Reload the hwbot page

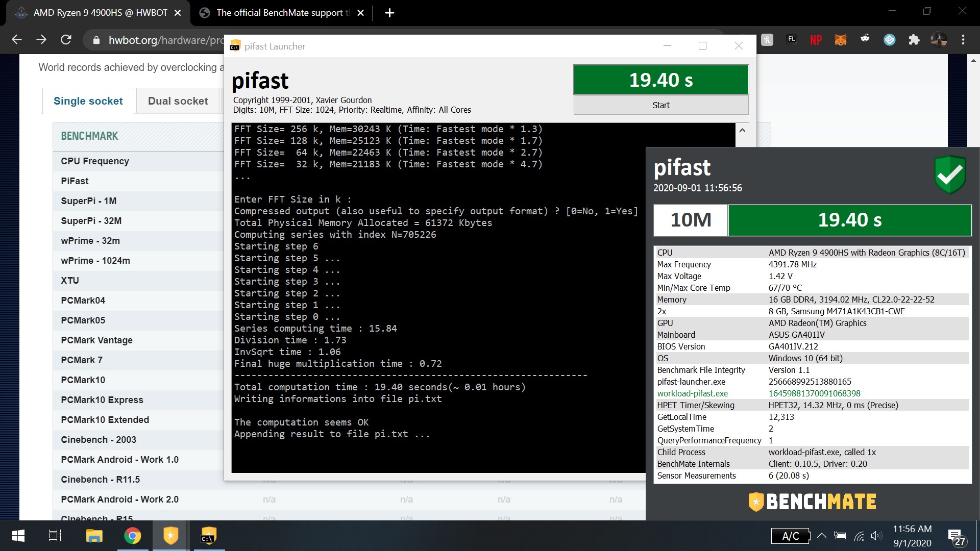(x=66, y=40)
